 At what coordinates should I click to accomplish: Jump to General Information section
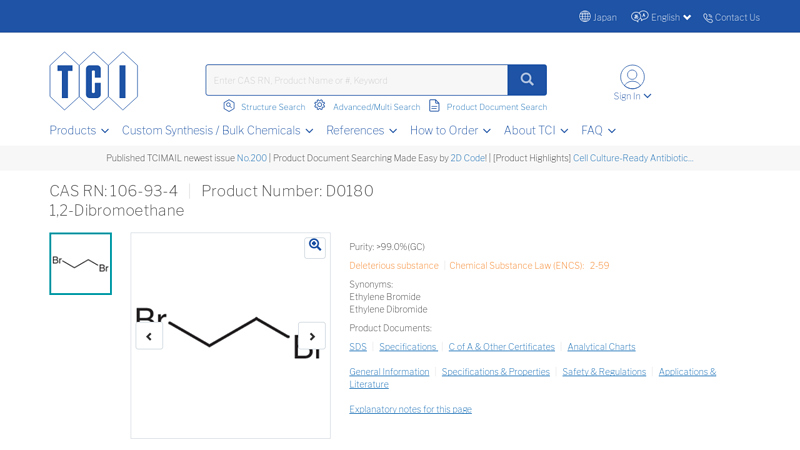[x=389, y=372]
